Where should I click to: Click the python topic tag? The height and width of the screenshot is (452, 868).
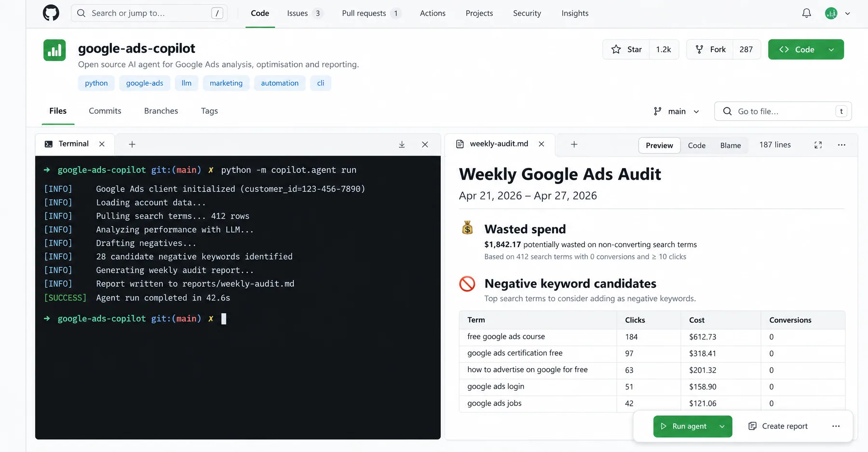click(x=96, y=83)
